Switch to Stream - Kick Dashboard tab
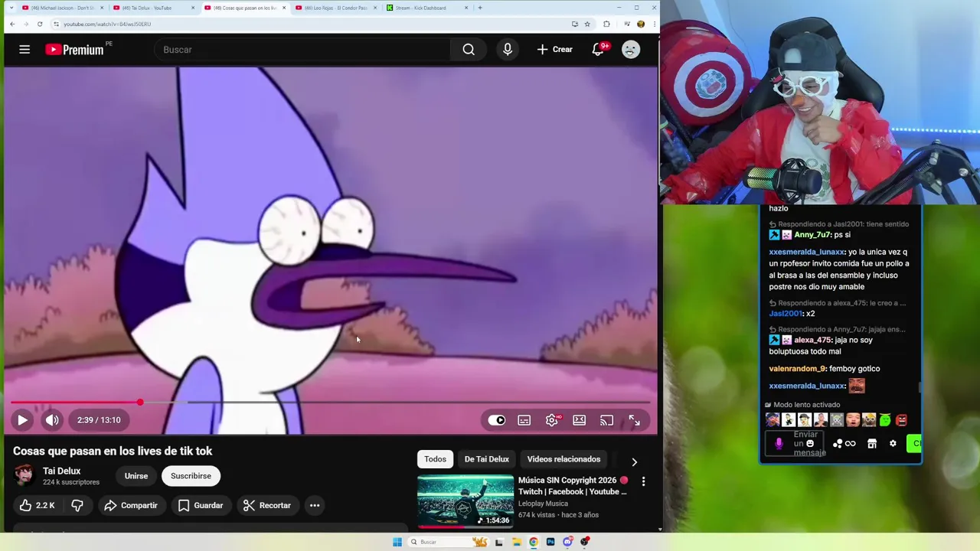Viewport: 980px width, 551px height. pos(426,8)
